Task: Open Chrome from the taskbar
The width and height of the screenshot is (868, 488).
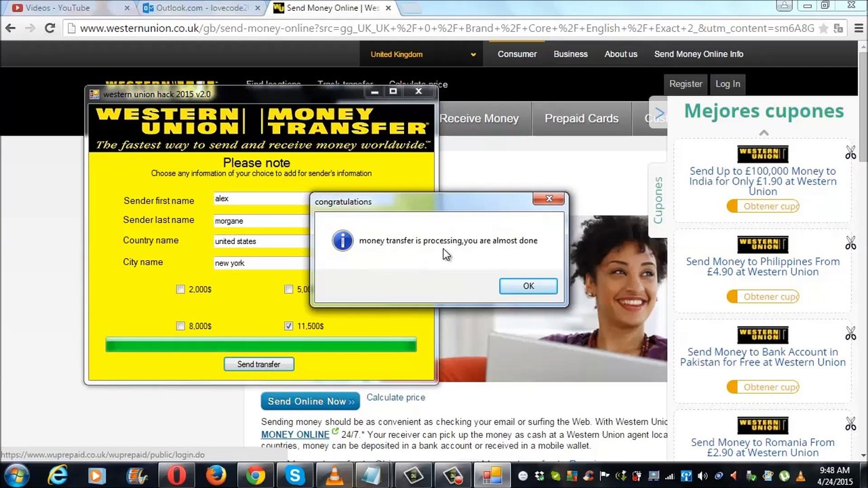Action: pos(256,476)
